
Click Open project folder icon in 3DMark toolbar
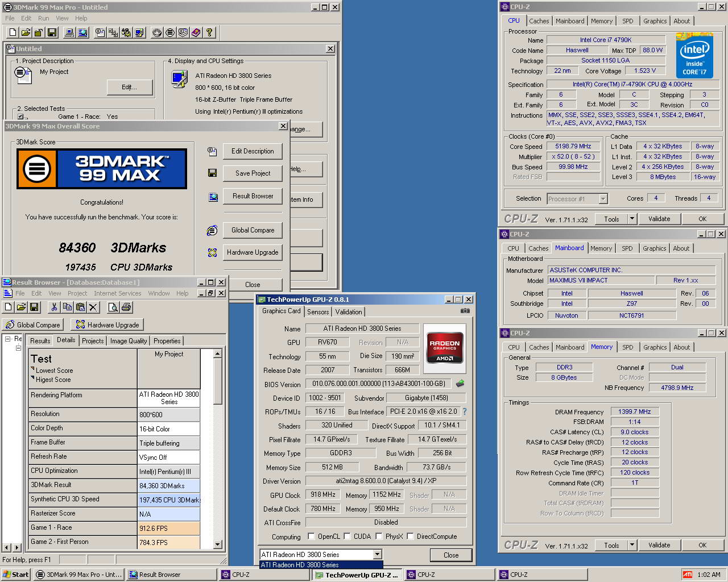(x=26, y=33)
